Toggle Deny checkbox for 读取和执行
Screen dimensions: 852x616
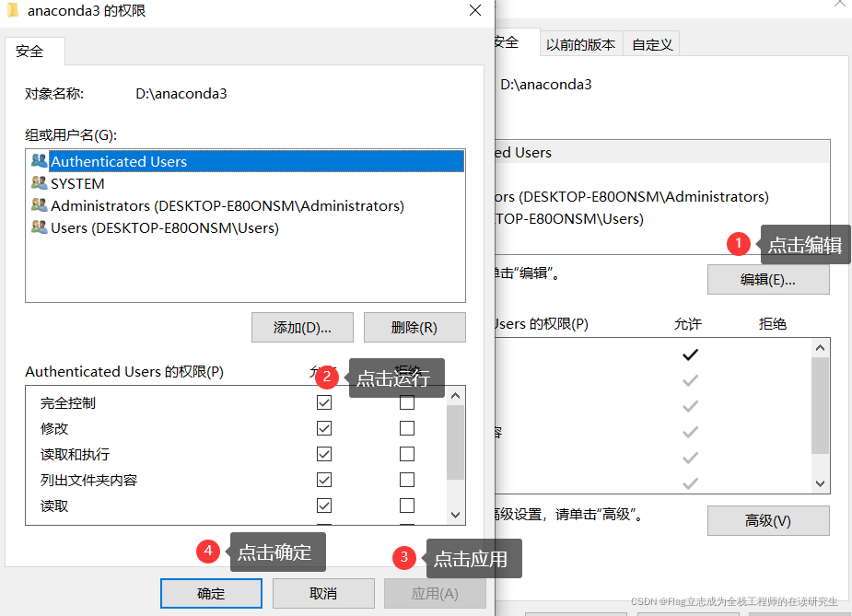click(407, 454)
